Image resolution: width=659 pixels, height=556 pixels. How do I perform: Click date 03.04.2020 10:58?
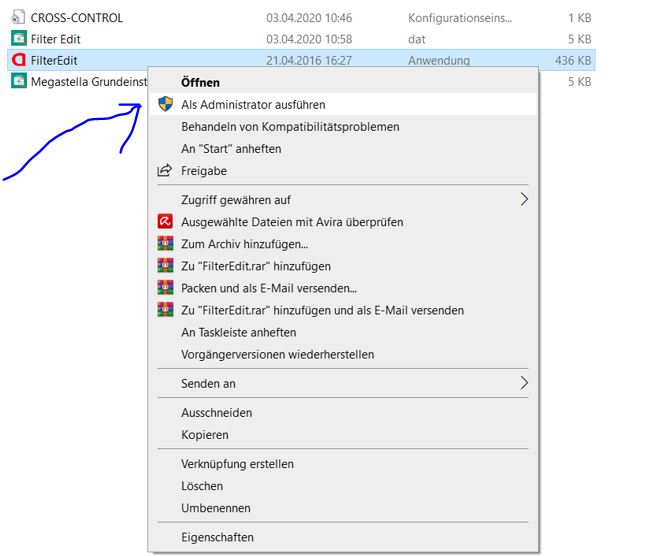[309, 39]
